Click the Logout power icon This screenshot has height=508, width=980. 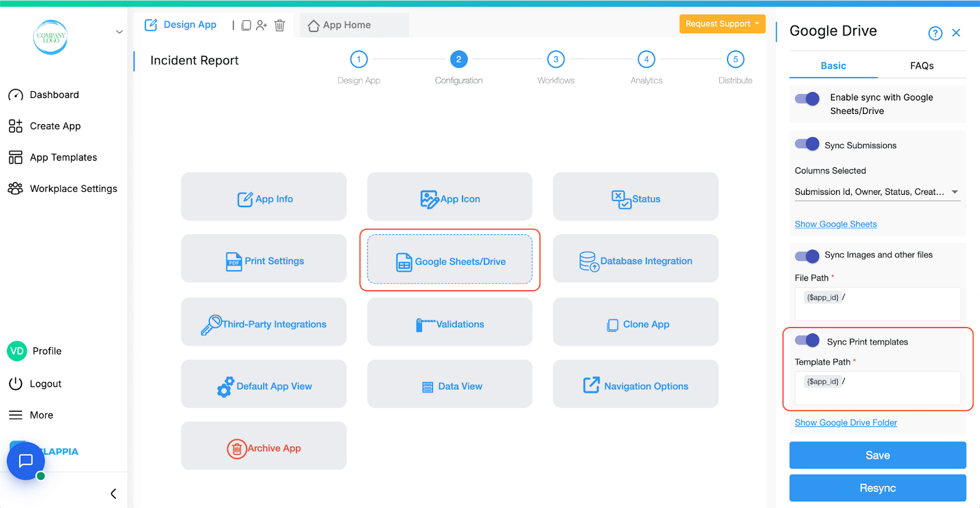point(15,384)
